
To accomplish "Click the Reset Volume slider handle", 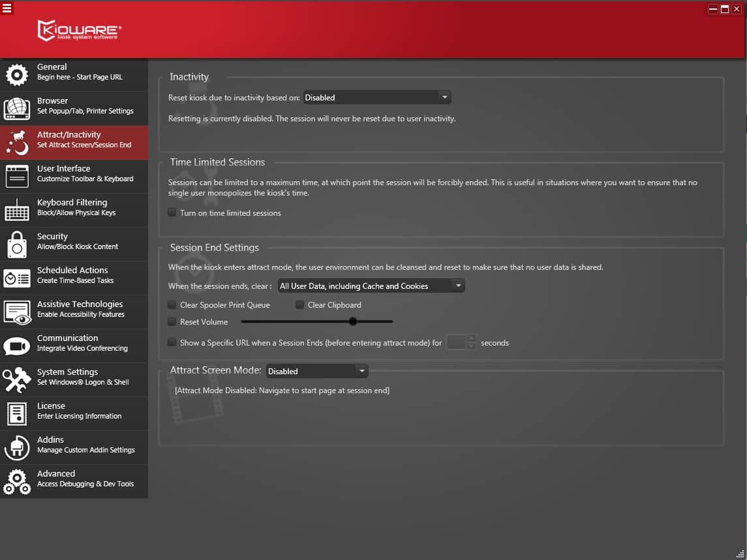I will (x=353, y=321).
